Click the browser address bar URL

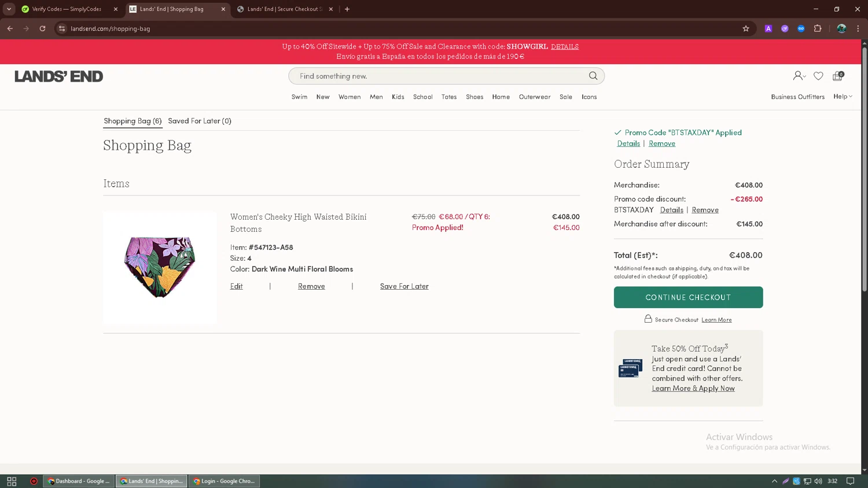point(111,28)
